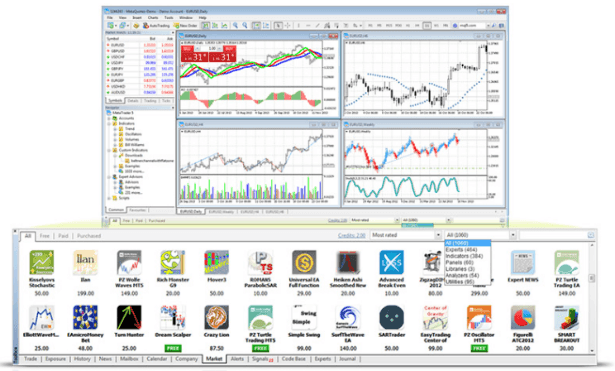
Task: Switch the filter to Free products
Action: [44, 236]
